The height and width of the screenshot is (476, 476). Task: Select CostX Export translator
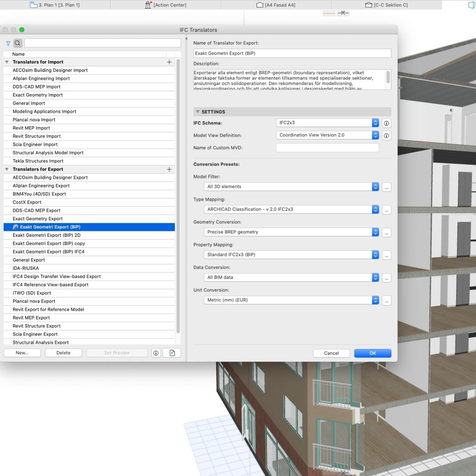pos(89,202)
